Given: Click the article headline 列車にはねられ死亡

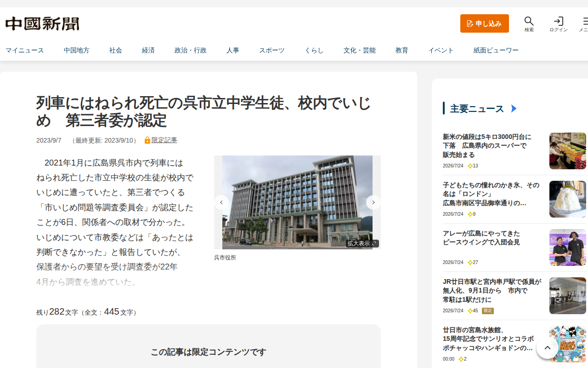Looking at the screenshot, I should point(204,112).
